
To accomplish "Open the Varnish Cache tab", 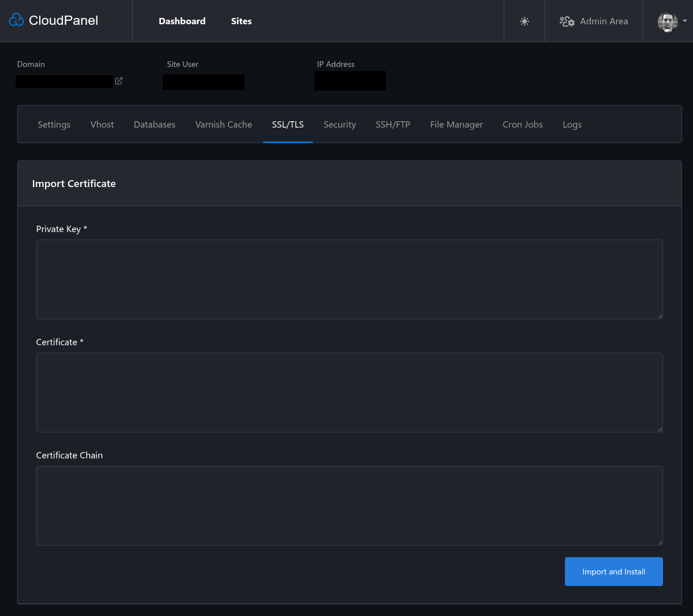I will point(223,124).
